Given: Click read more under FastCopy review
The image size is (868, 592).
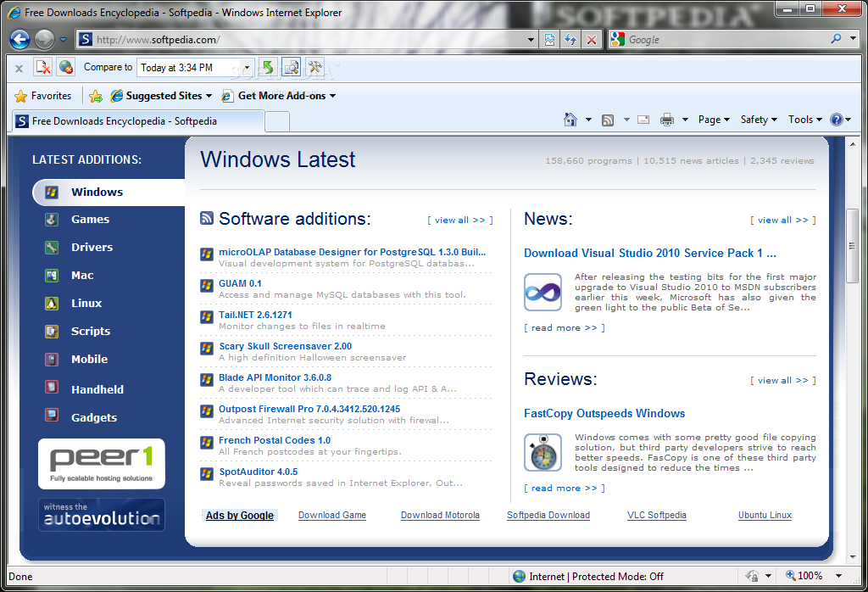Looking at the screenshot, I should tap(564, 488).
